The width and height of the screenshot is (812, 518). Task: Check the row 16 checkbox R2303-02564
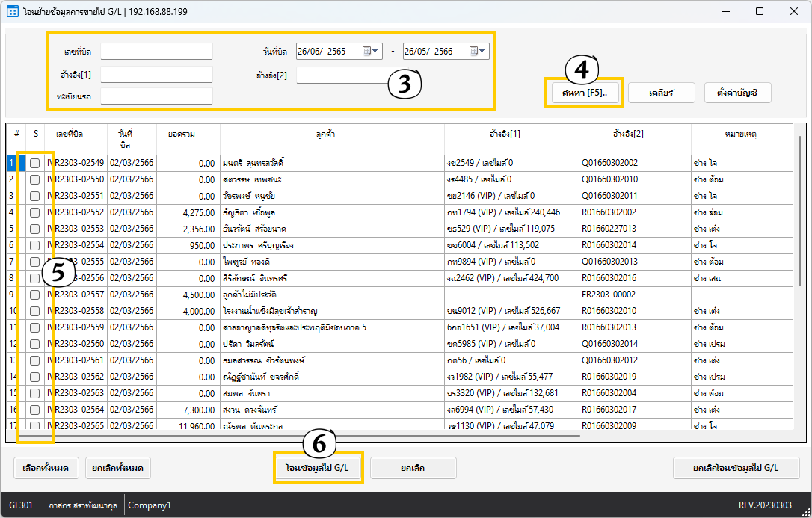coord(35,410)
